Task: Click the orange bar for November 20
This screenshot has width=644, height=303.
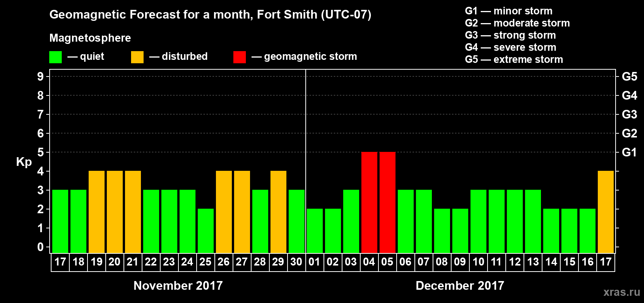Action: click(x=115, y=212)
